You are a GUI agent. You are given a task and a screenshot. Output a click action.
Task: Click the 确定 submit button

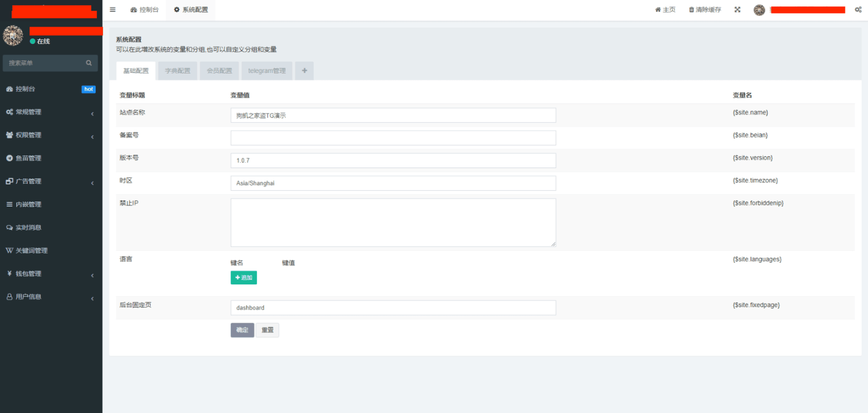(242, 330)
